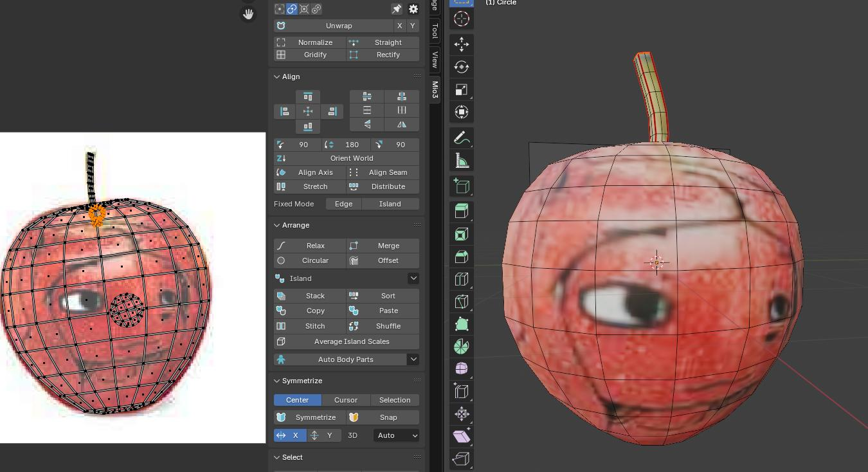This screenshot has height=472, width=868.
Task: Click the Unwrap button
Action: [333, 26]
